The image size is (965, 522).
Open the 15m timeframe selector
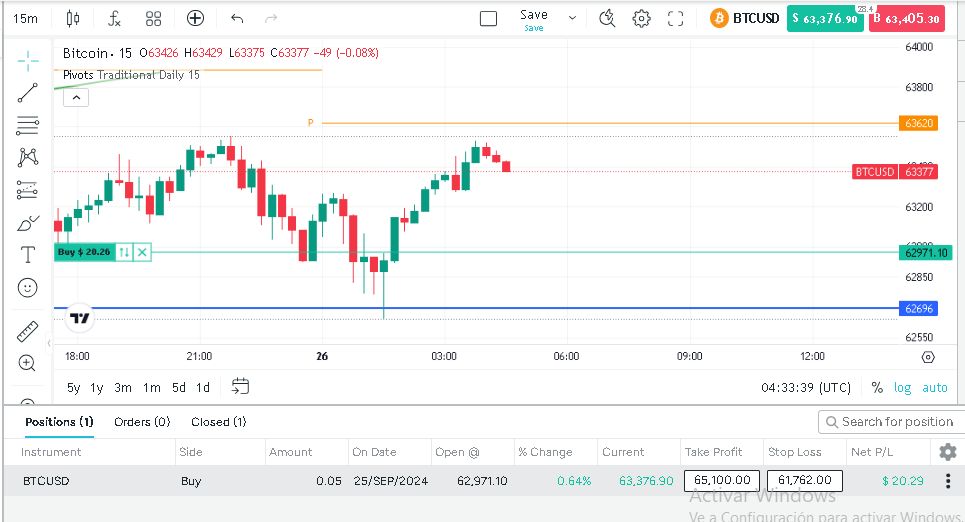(x=25, y=18)
